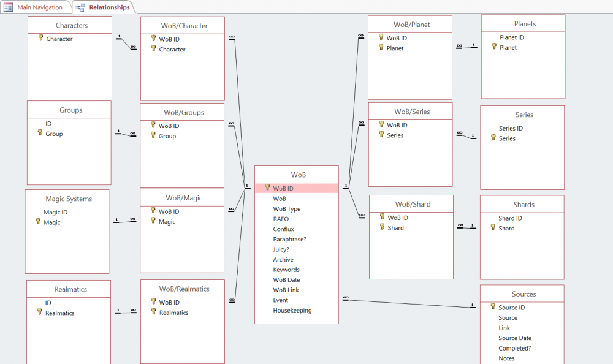Click the key icon beside Shard in Shards table
The height and width of the screenshot is (364, 613).
[x=493, y=227]
